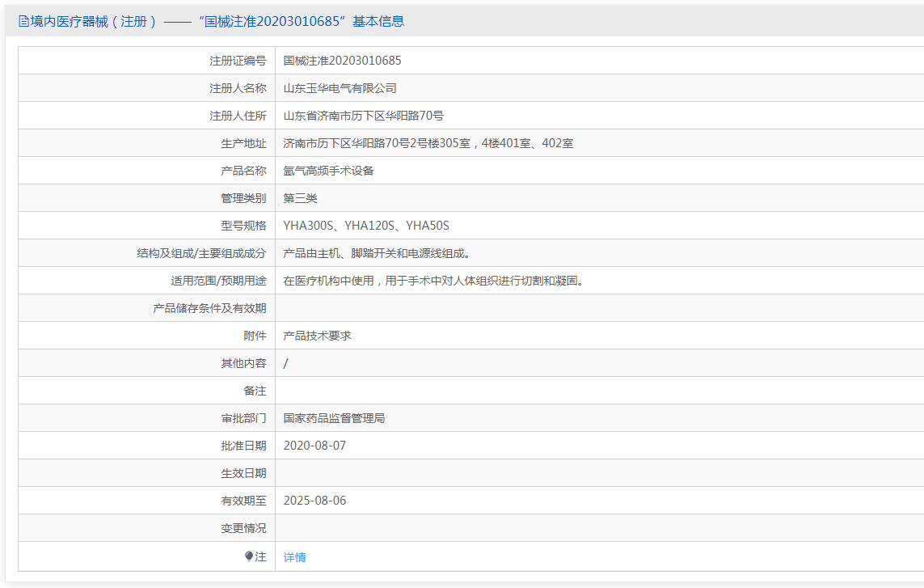Viewport: 924px width, 588px height.
Task: Select approving department 国家药品监督管理局
Action: [x=334, y=418]
